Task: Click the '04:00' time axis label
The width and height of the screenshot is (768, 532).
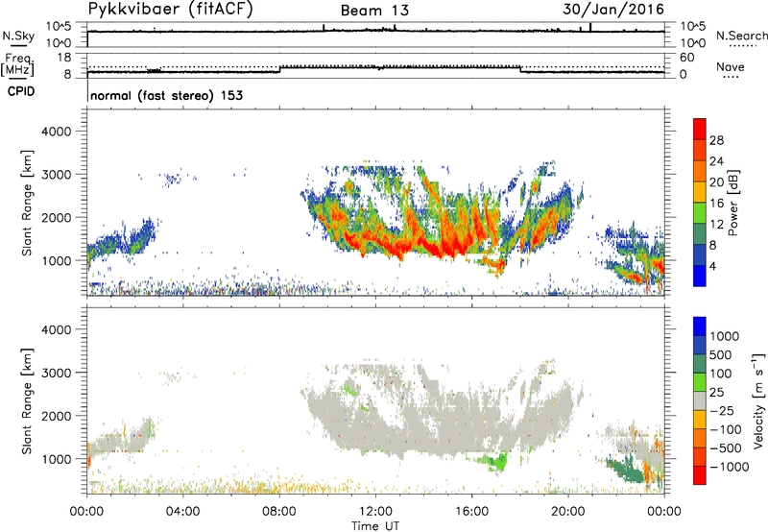Action: coord(182,512)
